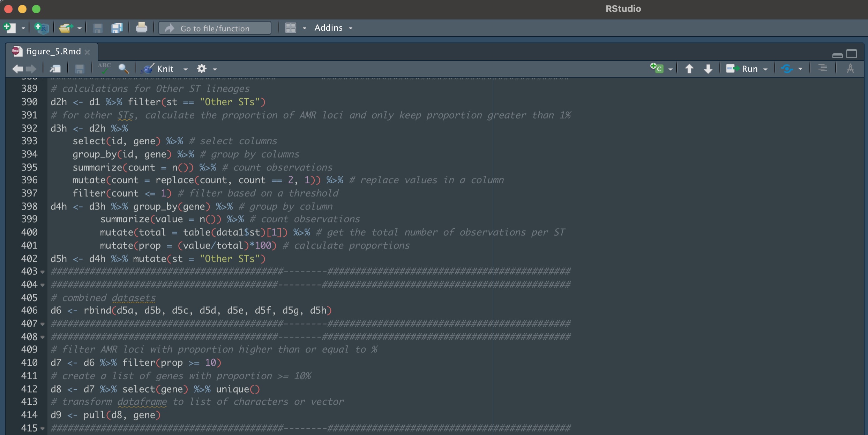
Task: Toggle the document outline icon
Action: [x=822, y=68]
